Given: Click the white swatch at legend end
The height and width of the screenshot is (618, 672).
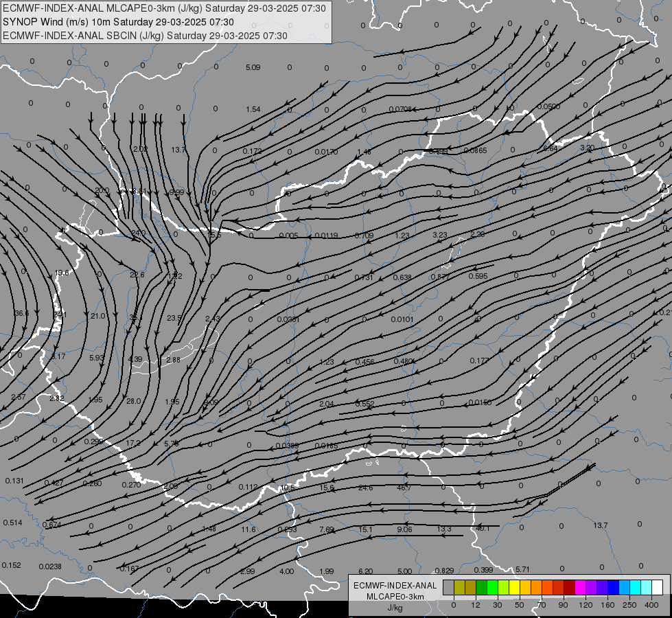Looking at the screenshot, I should 657,587.
